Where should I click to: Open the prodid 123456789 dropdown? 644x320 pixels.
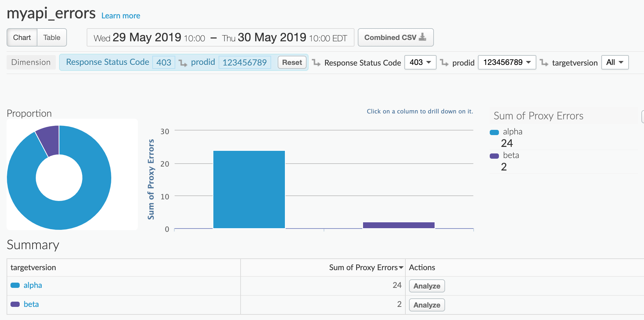507,62
